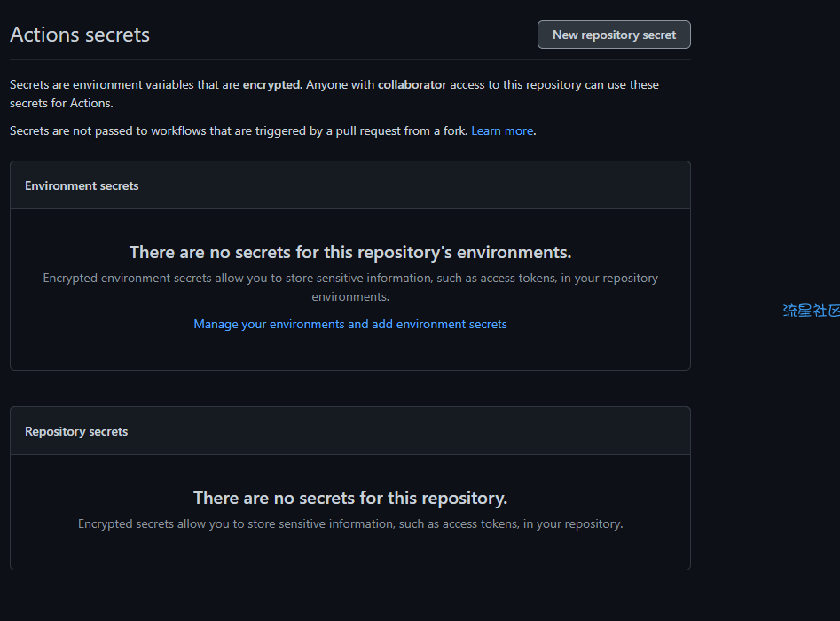Click the bold word collaborator
The width and height of the screenshot is (840, 621).
click(412, 84)
